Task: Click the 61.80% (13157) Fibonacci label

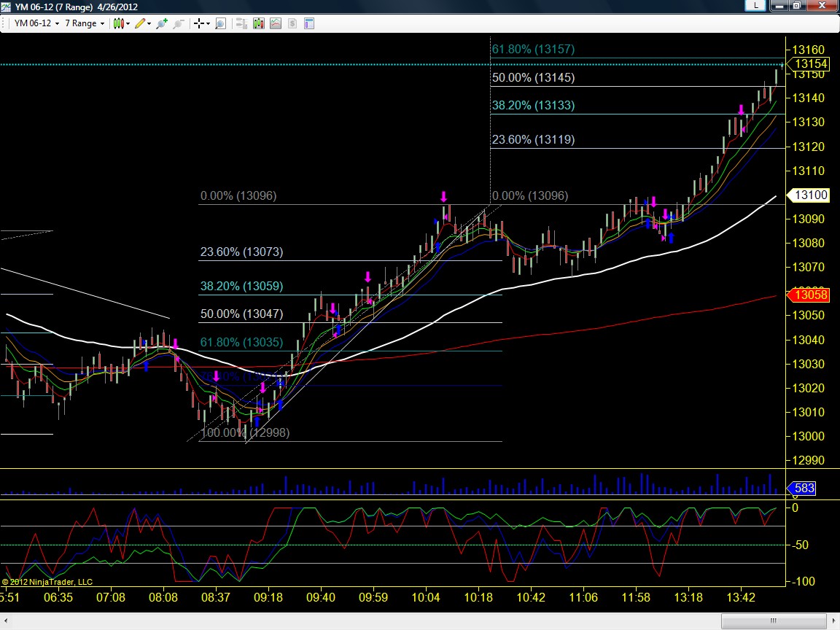Action: point(533,50)
